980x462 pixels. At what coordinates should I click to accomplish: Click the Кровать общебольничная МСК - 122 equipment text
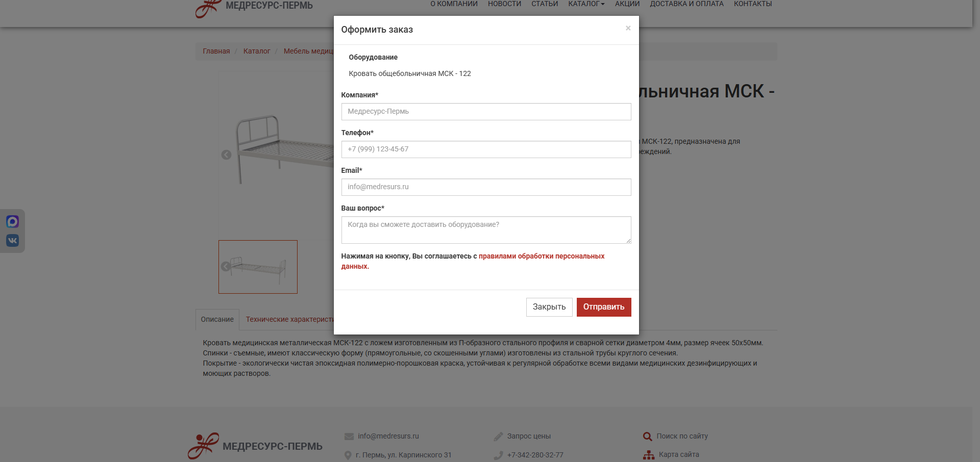click(410, 73)
